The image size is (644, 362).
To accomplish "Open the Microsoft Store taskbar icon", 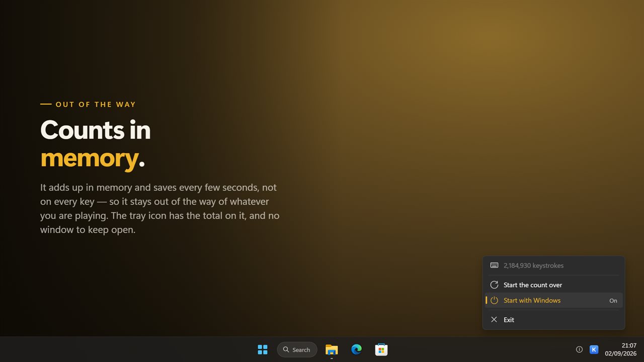I will (381, 349).
